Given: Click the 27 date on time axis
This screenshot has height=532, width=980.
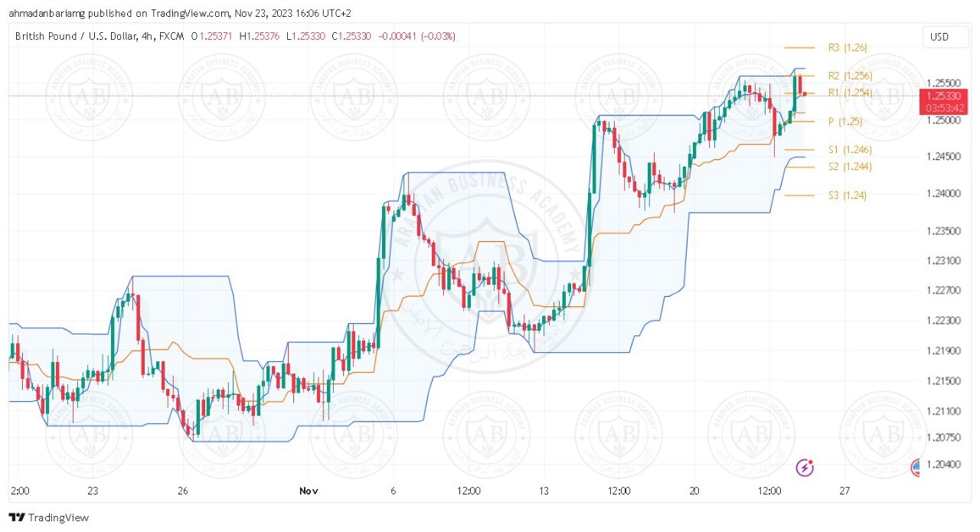Looking at the screenshot, I should tap(844, 491).
